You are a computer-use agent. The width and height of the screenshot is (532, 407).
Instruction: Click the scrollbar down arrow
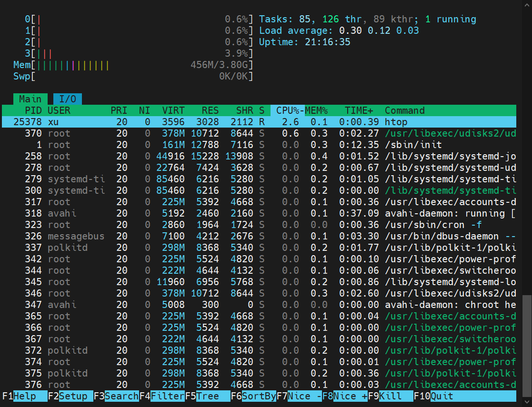527,403
